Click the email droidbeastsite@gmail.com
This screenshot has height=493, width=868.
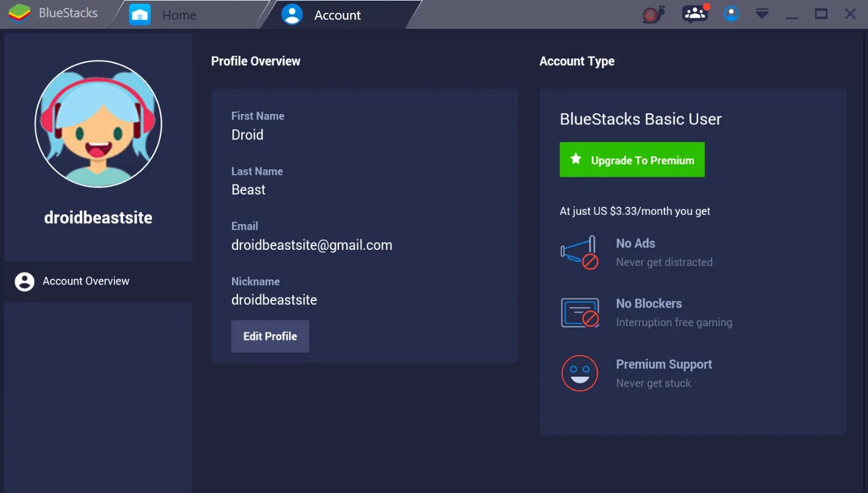[312, 245]
